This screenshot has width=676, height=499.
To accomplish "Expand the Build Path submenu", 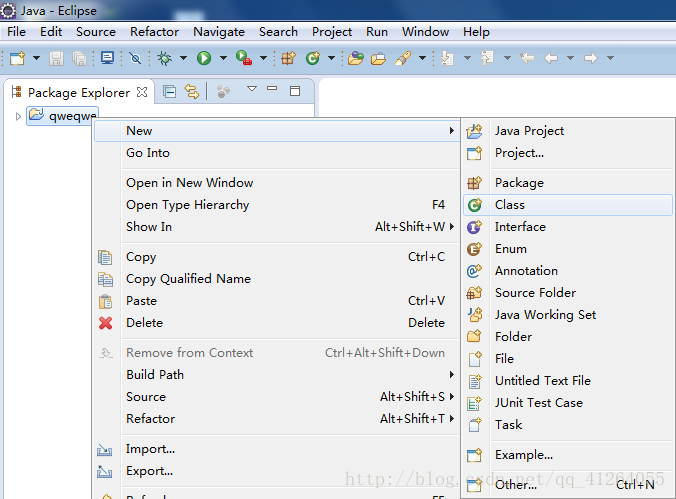I will [x=277, y=375].
